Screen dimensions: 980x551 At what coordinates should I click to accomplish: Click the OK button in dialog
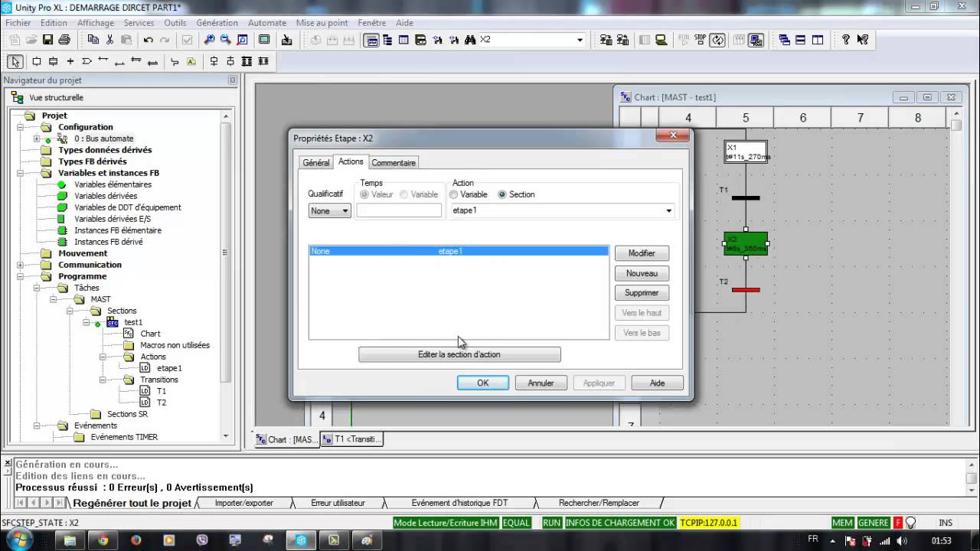(x=483, y=383)
